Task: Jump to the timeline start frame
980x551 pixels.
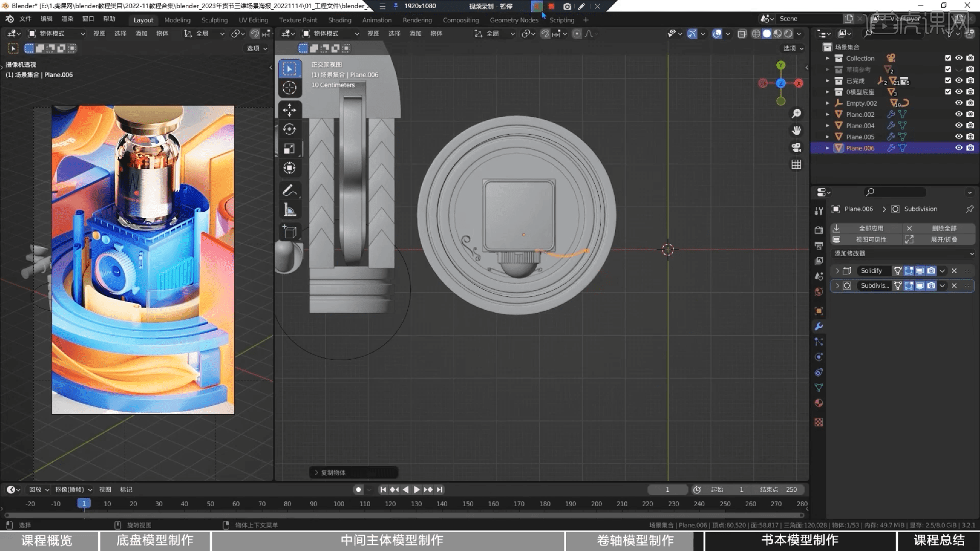Action: pos(383,490)
